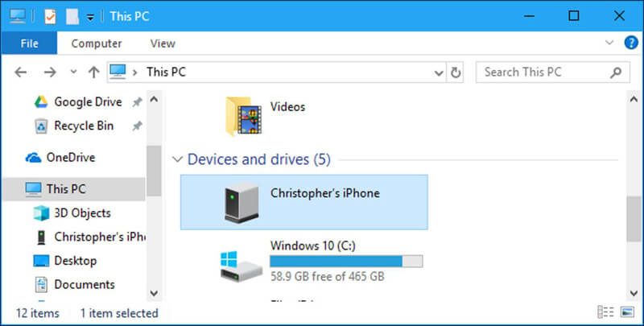Screen dimensions: 644x326
Task: Switch to the View ribbon tab
Action: [163, 43]
